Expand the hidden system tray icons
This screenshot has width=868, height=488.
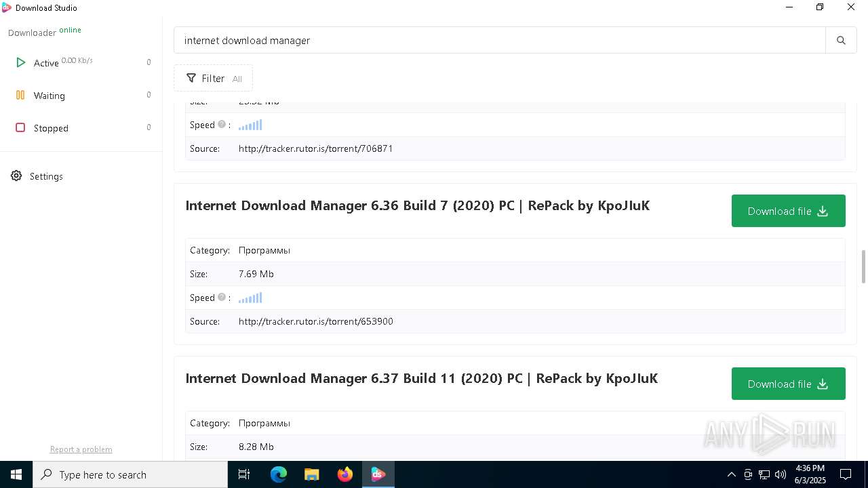(731, 474)
